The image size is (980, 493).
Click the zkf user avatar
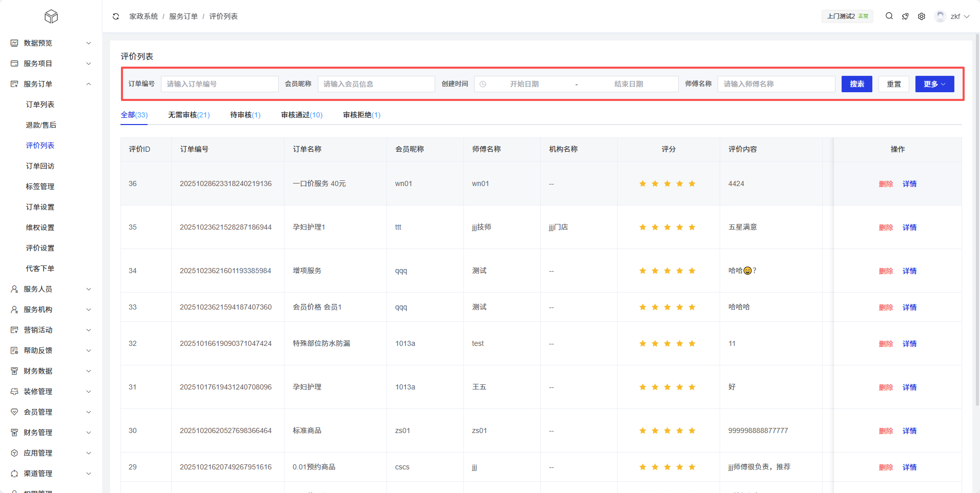coord(940,16)
